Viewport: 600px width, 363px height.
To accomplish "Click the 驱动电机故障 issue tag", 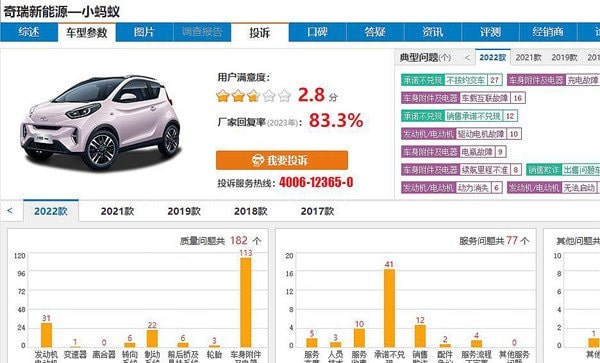I will coord(481,134).
